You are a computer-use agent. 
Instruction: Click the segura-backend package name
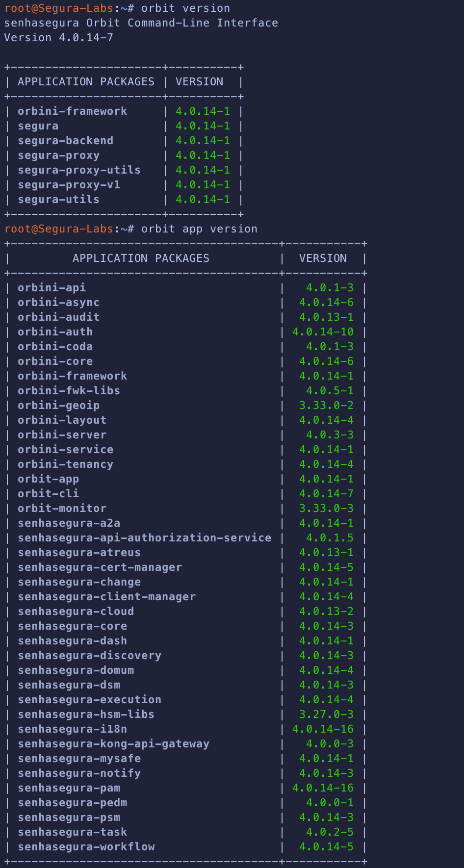[65, 141]
